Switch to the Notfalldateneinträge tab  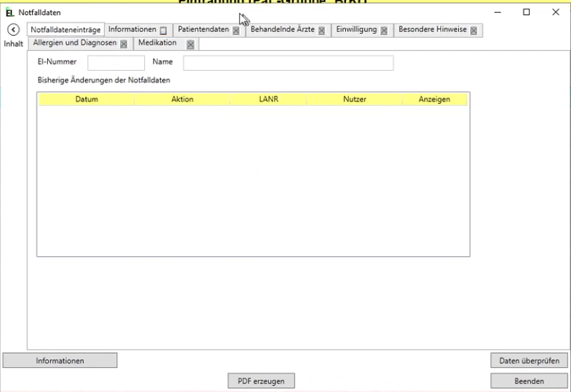(x=66, y=30)
